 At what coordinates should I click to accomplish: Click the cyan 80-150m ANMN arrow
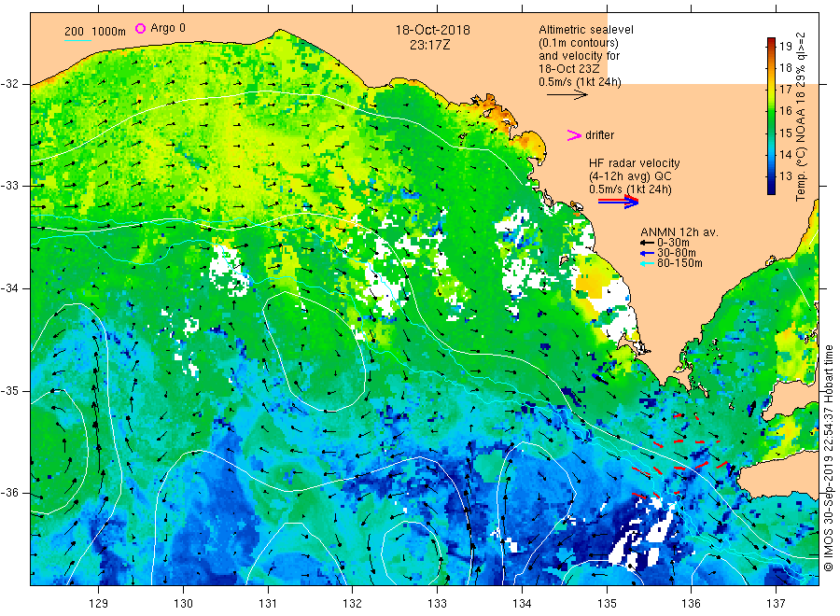(647, 263)
